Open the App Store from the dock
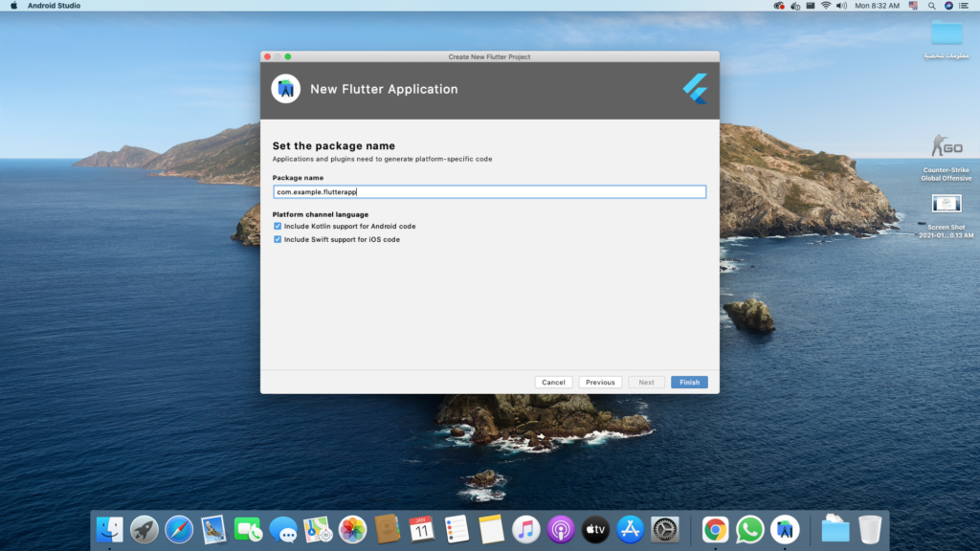980x551 pixels. click(x=630, y=530)
